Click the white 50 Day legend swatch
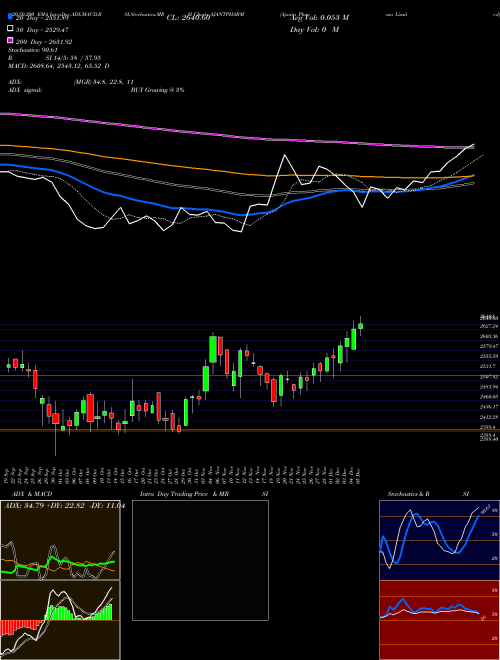The image size is (500, 660). click(x=10, y=29)
